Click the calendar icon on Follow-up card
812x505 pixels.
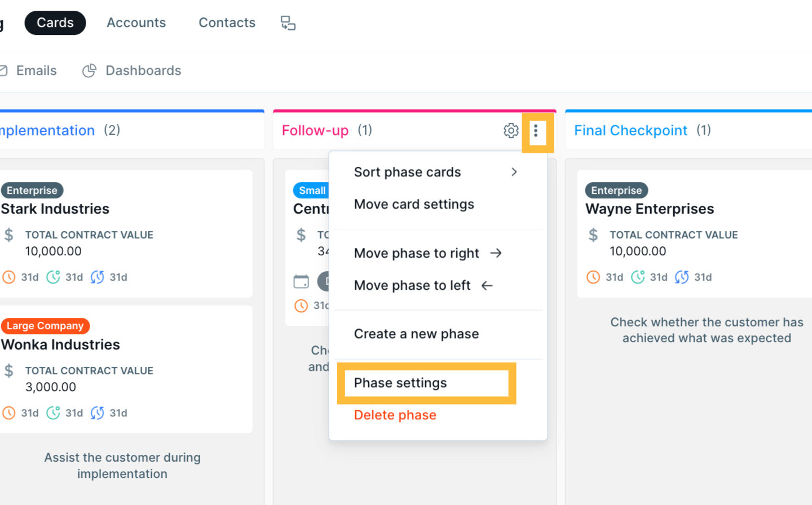[x=301, y=281]
